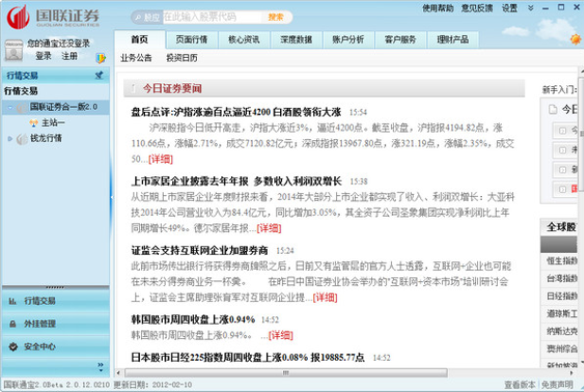Click the 恒生指数 row in global indices

(559, 260)
